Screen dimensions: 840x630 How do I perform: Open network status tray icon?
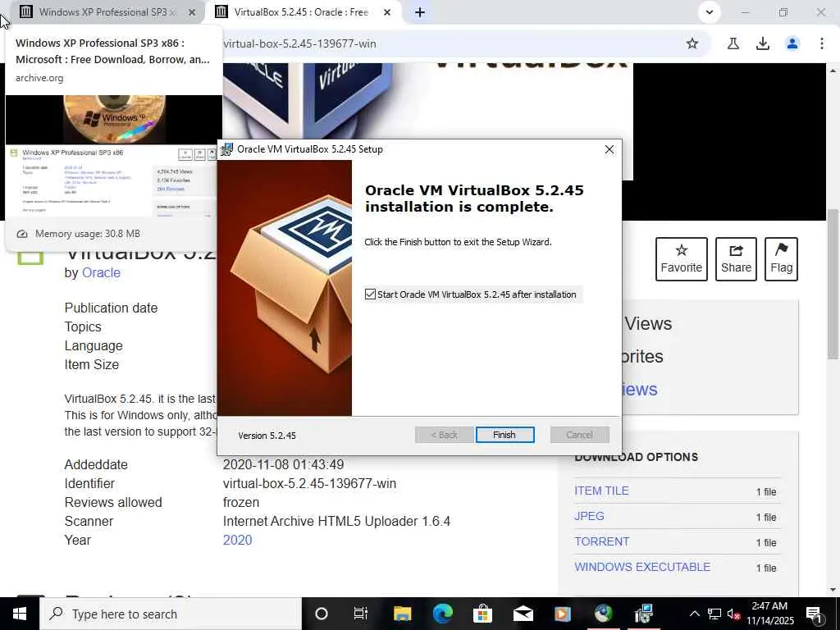click(714, 614)
